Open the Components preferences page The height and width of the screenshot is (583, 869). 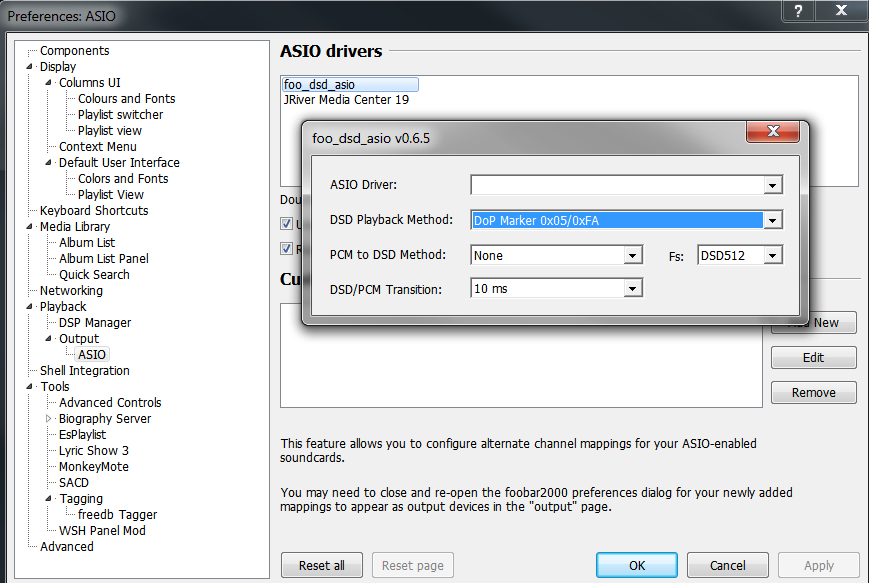(x=75, y=50)
